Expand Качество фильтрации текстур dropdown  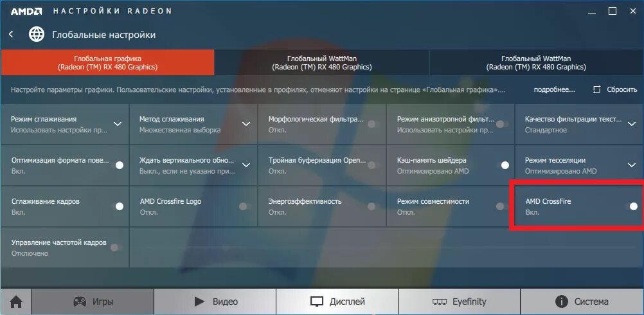pyautogui.click(x=632, y=123)
